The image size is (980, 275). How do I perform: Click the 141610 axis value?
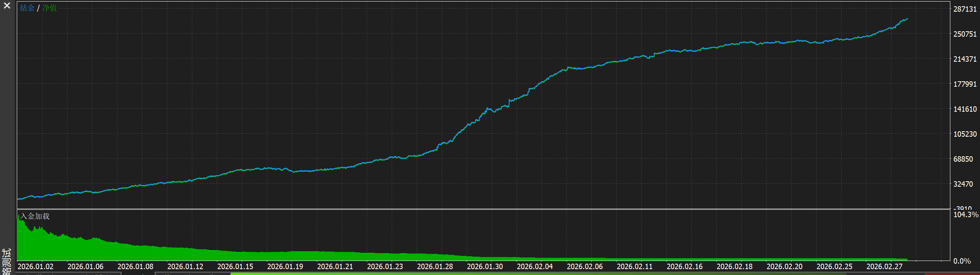[965, 109]
